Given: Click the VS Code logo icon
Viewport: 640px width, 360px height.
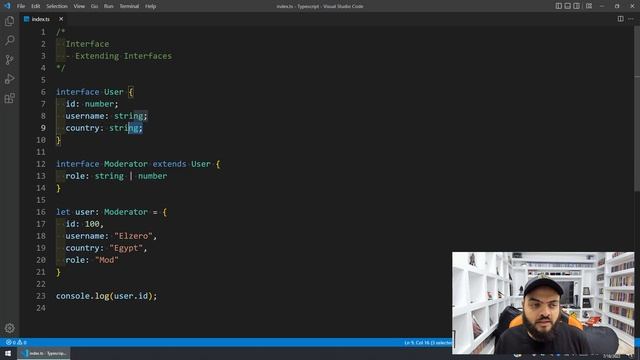Looking at the screenshot, I should pyautogui.click(x=7, y=6).
